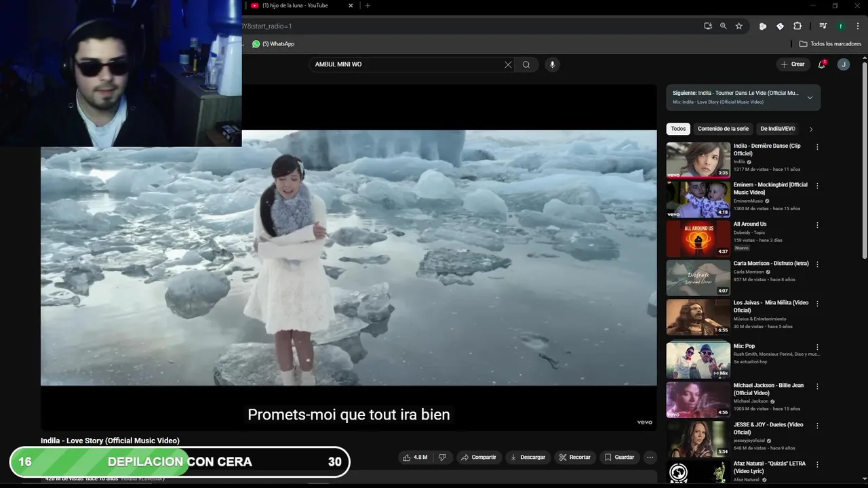Open the WhatsApp bookmark
This screenshot has width=868, height=488.
(273, 43)
